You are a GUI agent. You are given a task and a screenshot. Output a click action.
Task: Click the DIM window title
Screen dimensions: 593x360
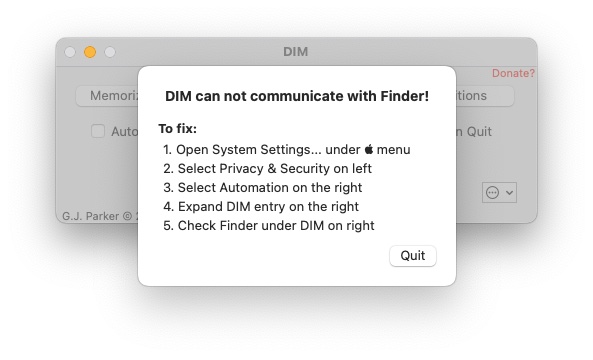point(296,52)
